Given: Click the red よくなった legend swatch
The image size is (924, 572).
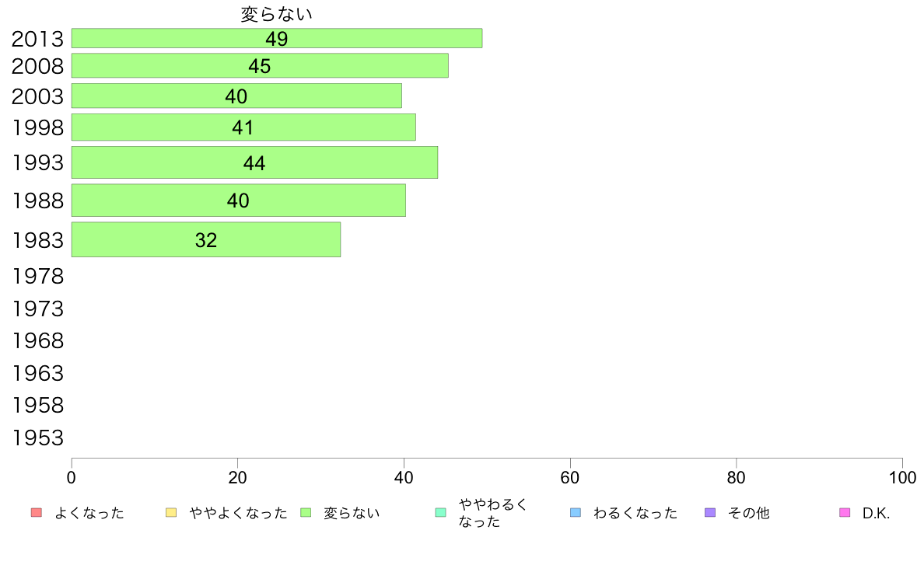Looking at the screenshot, I should [37, 512].
